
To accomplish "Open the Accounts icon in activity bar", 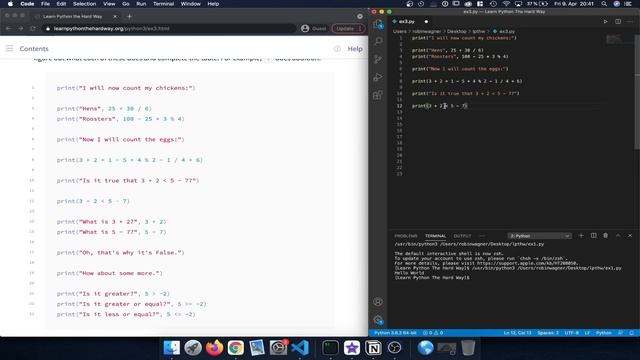I will [378, 302].
